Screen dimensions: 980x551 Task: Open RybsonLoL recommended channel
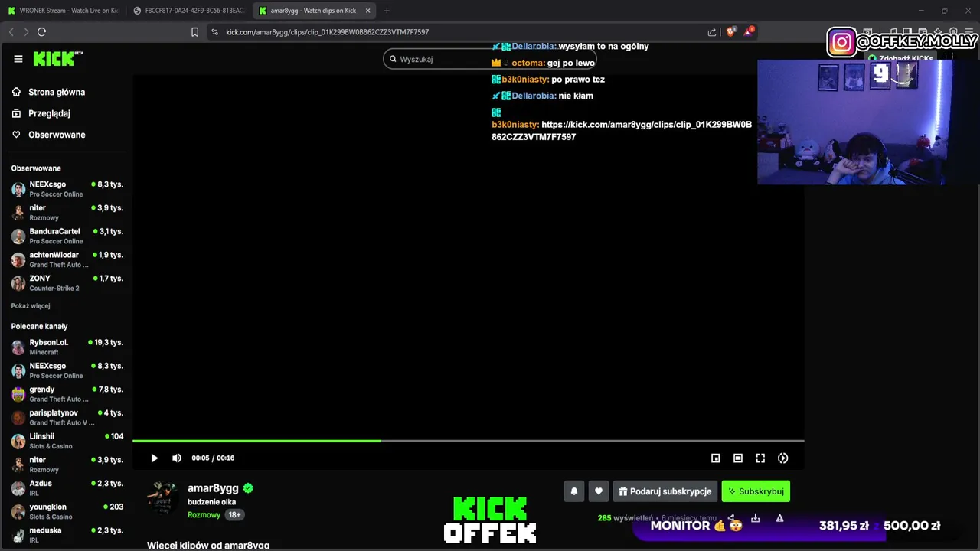[x=67, y=347]
